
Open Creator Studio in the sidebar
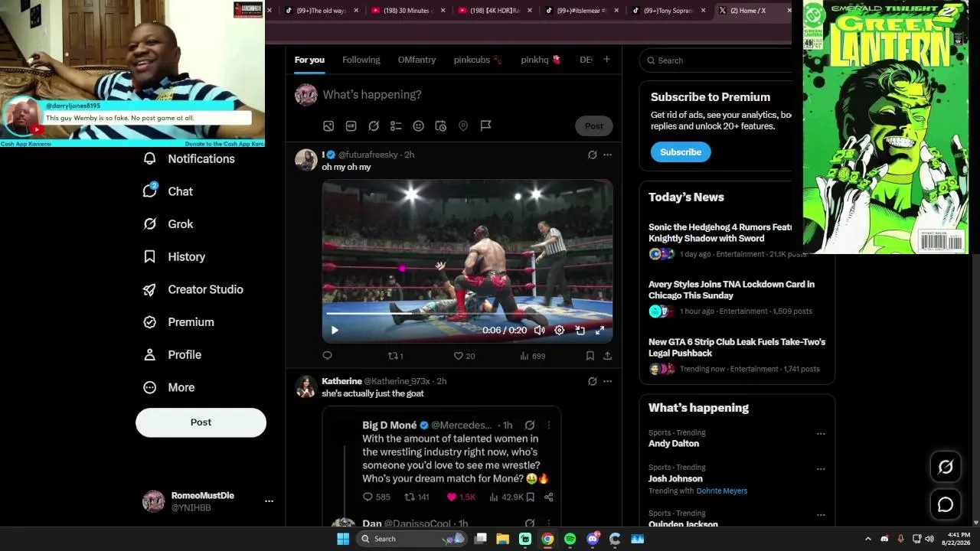tap(194, 289)
